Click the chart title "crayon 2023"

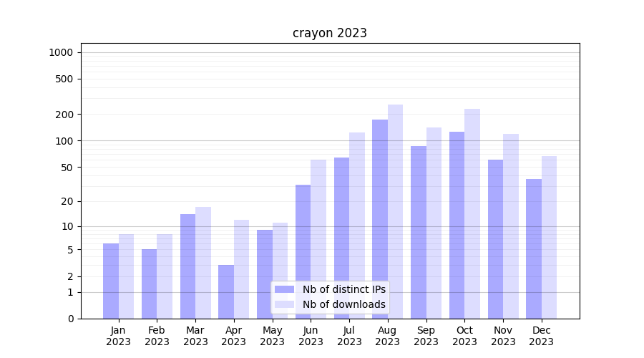coord(329,33)
